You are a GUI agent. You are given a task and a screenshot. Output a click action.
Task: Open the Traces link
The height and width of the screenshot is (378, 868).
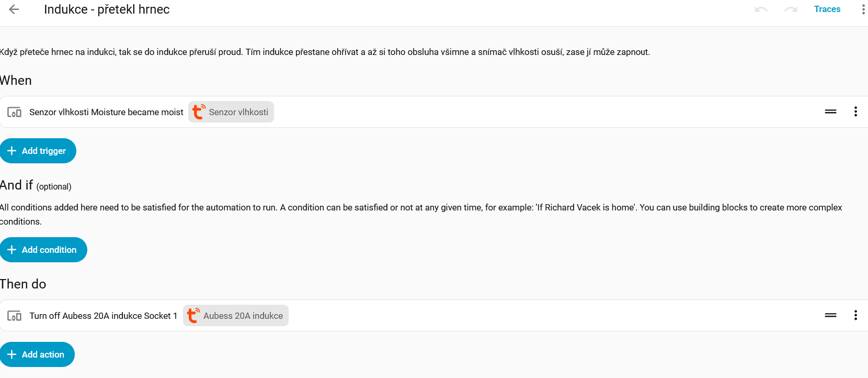click(x=827, y=9)
